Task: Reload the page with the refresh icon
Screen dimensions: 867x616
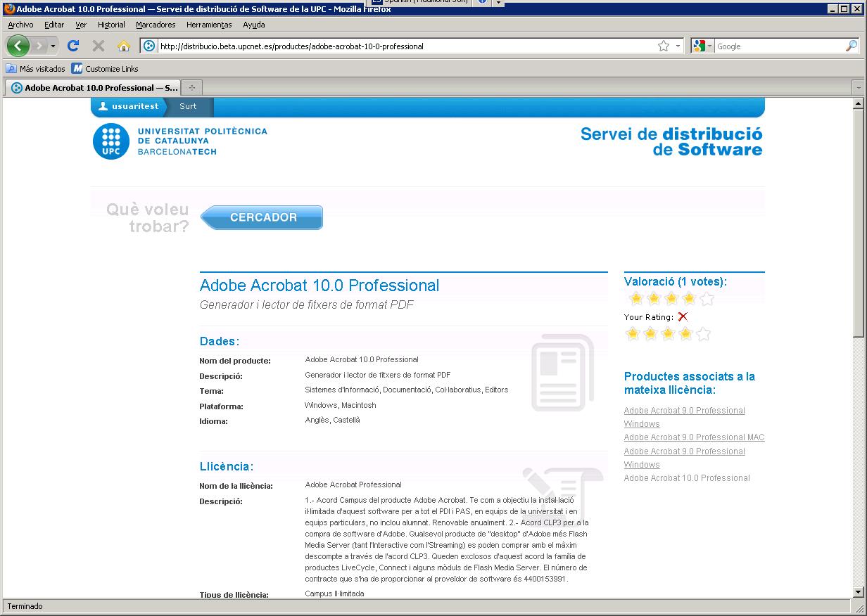Action: pos(72,46)
